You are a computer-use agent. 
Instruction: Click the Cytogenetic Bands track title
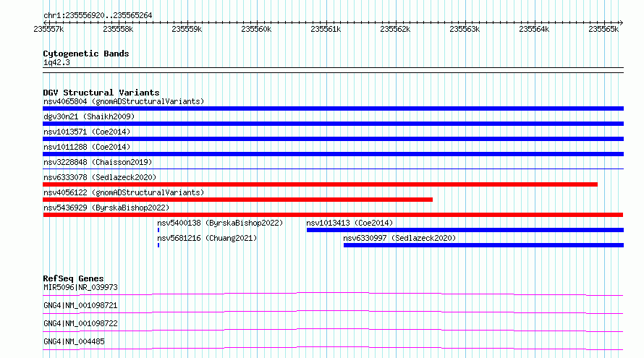click(86, 54)
